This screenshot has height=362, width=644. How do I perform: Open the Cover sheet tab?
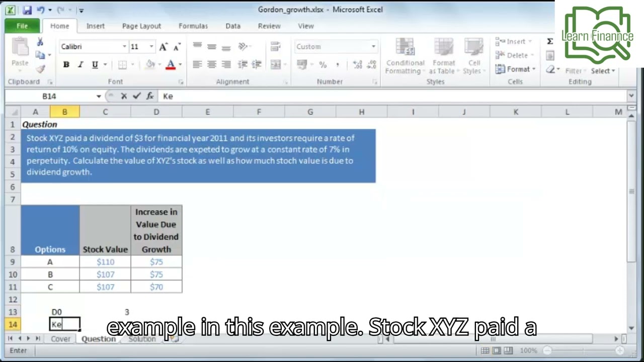[60, 339]
